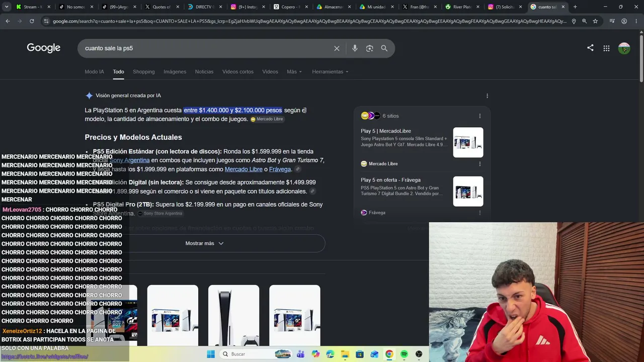The height and width of the screenshot is (362, 644).
Task: Switch to Imágenes results
Action: (175, 72)
